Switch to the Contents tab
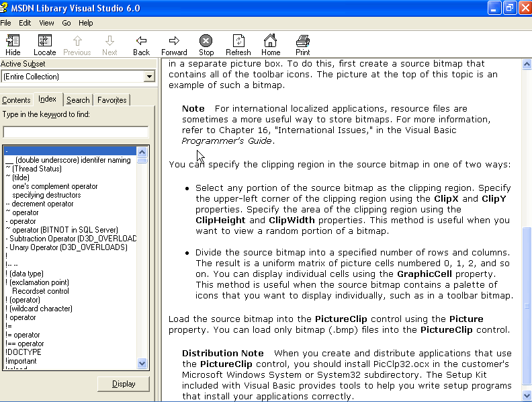Viewport: 532px width, 402px height. click(x=16, y=100)
